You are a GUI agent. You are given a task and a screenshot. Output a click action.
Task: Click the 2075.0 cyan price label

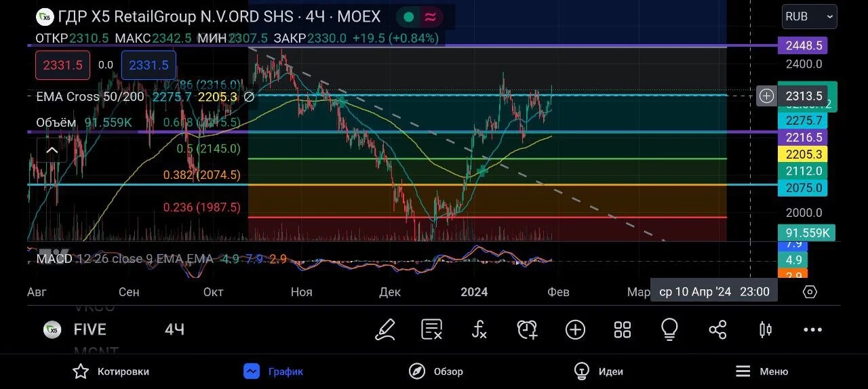coord(804,188)
